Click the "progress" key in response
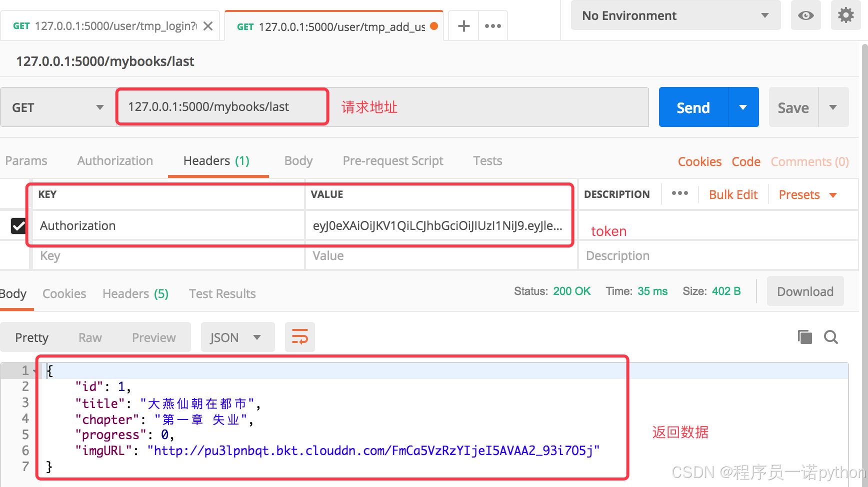The image size is (868, 487). tap(111, 435)
